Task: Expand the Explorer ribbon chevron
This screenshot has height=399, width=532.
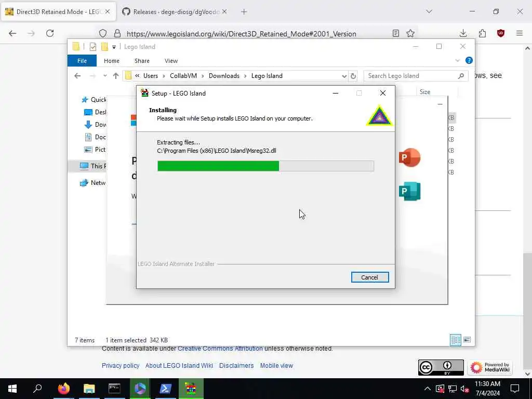Action: 457,60
